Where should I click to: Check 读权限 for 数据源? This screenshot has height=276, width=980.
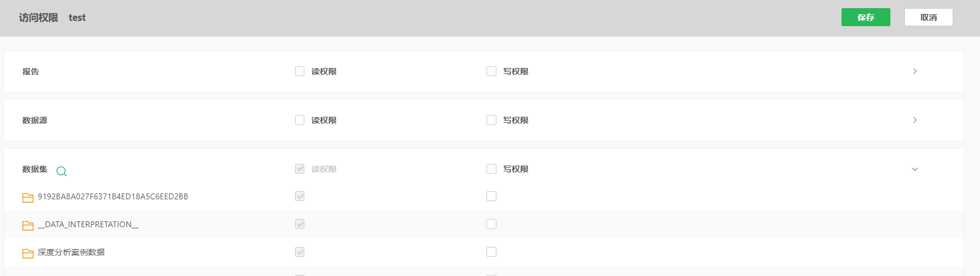click(300, 120)
